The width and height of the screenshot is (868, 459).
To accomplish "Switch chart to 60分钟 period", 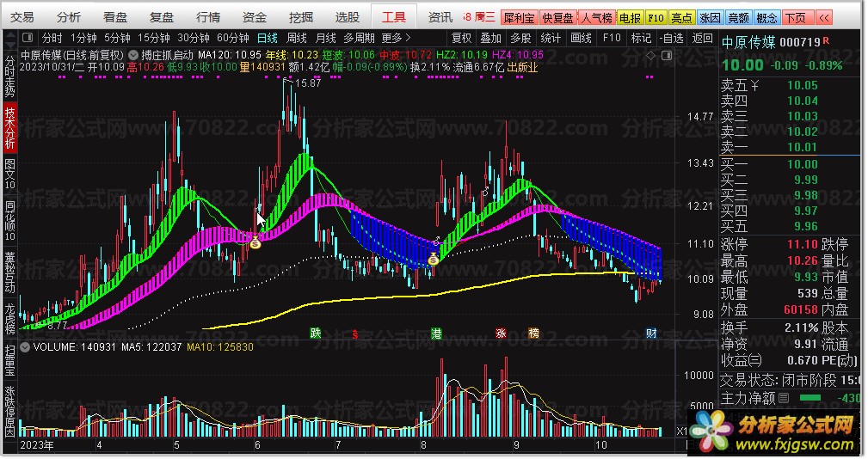I will (x=233, y=38).
